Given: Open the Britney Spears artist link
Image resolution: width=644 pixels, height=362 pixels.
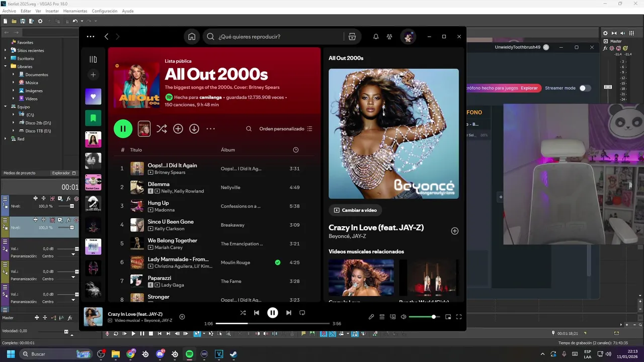Looking at the screenshot, I should tap(170, 172).
